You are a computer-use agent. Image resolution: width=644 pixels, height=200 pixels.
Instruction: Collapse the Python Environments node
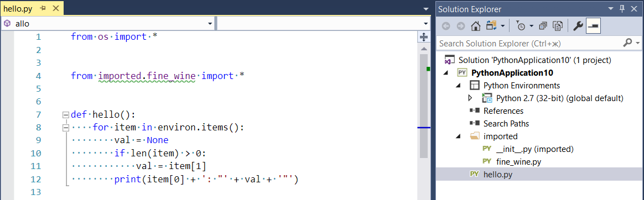tap(459, 86)
